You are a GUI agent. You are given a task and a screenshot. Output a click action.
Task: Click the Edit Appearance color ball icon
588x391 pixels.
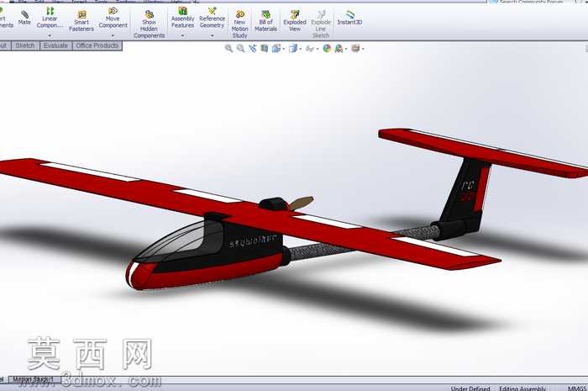coord(327,48)
